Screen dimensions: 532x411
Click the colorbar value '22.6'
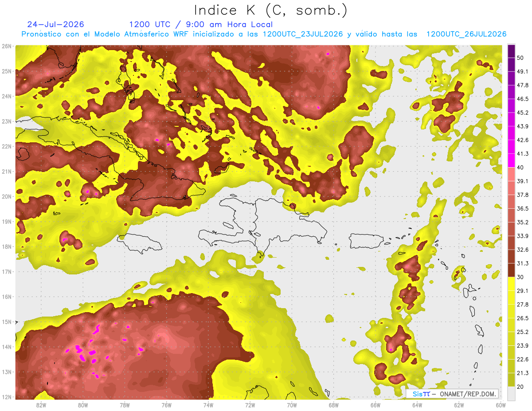coord(523,359)
